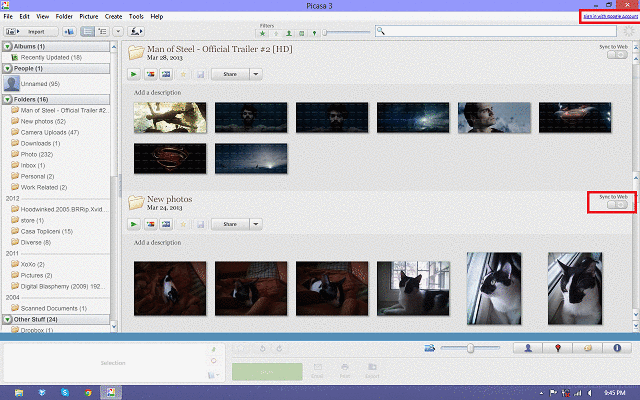Viewport: 640px width, 400px height.
Task: Create movie presentation for New photos folder
Action: tap(166, 224)
